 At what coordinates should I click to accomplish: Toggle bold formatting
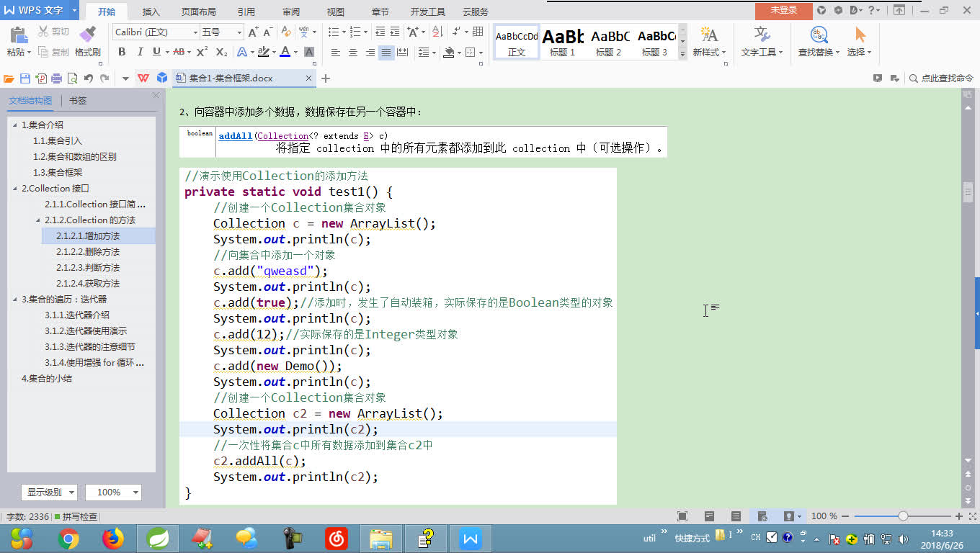pyautogui.click(x=122, y=52)
